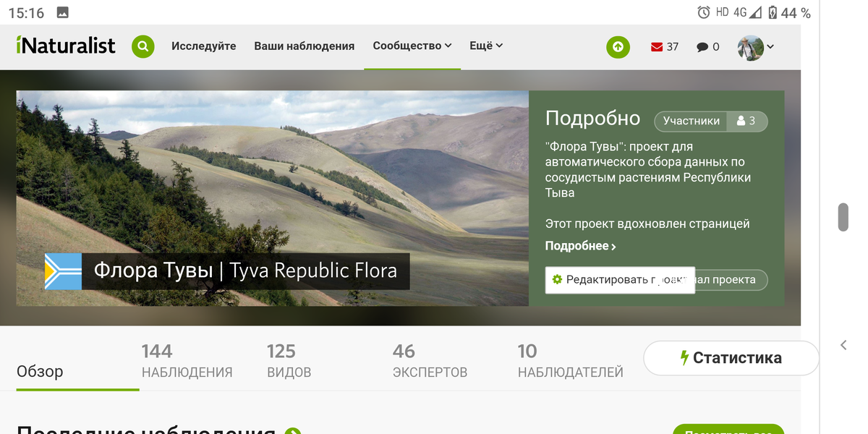Screen dimensions: 868x434
Task: Click the green search magnifier icon
Action: pos(143,46)
